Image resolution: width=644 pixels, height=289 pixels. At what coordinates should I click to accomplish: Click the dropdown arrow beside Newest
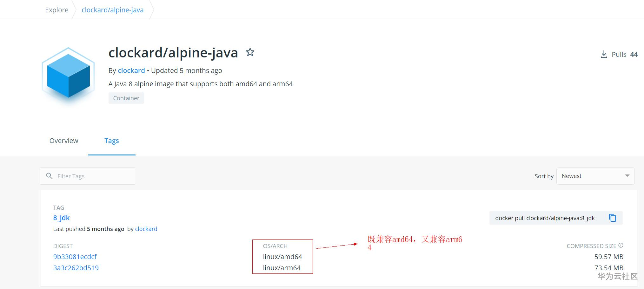click(x=627, y=176)
